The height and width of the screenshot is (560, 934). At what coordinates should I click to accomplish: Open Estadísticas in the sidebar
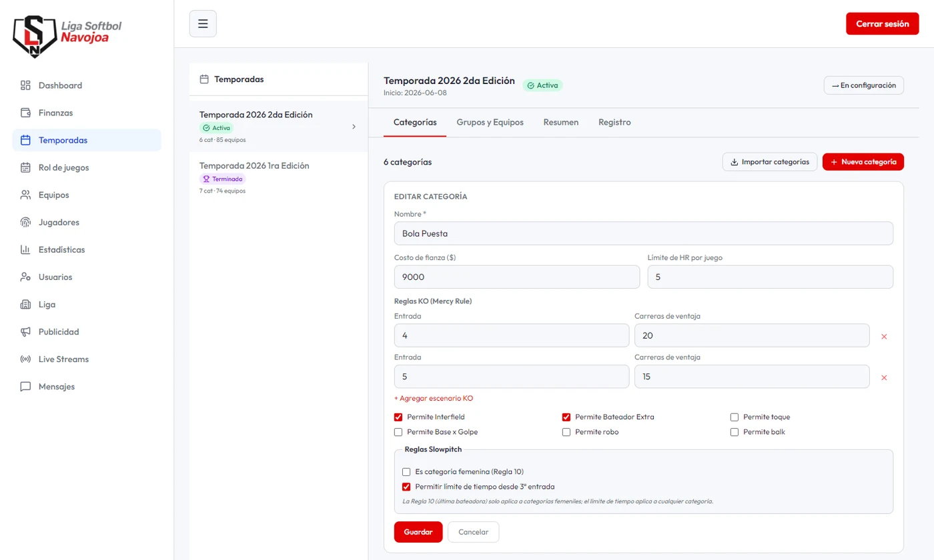(x=87, y=249)
